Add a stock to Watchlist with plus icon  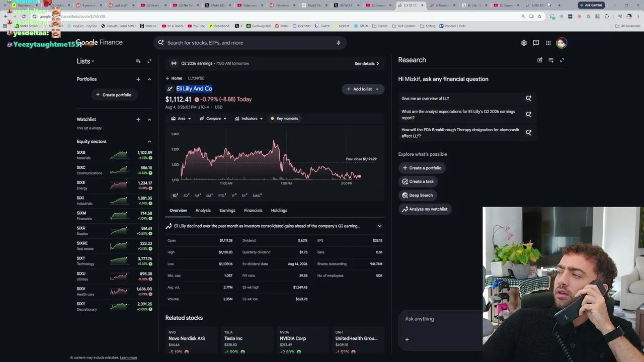138,120
